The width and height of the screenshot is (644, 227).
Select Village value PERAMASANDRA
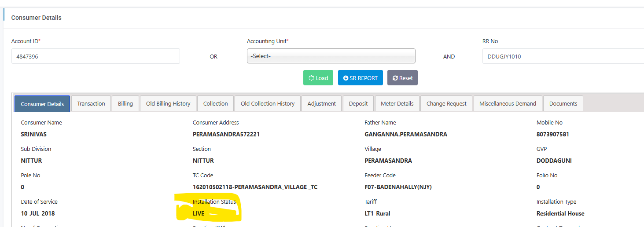point(388,161)
